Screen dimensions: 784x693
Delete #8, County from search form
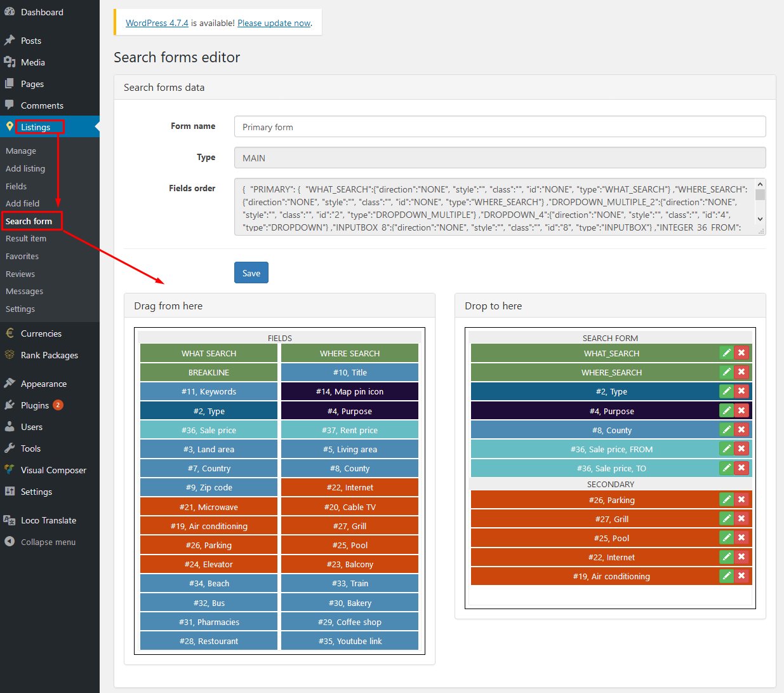pos(741,430)
